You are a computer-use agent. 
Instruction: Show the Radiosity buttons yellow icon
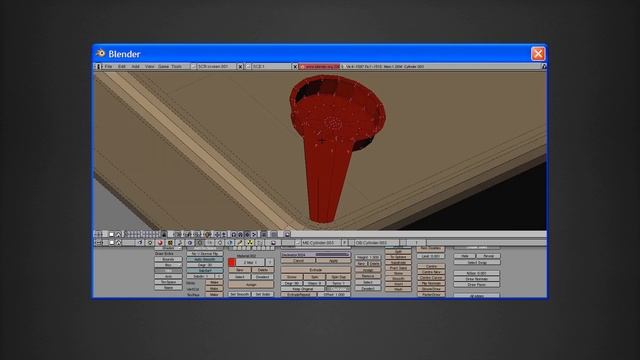(250, 242)
